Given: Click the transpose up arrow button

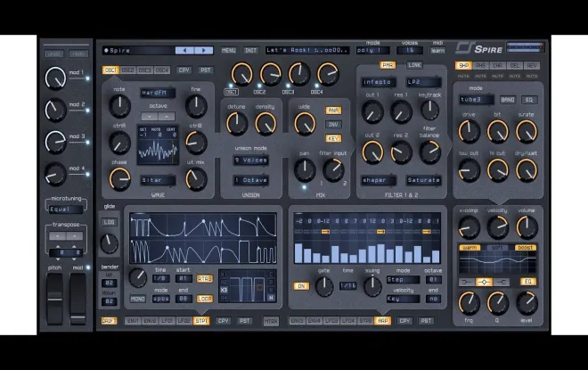Looking at the screenshot, I should 74,236.
